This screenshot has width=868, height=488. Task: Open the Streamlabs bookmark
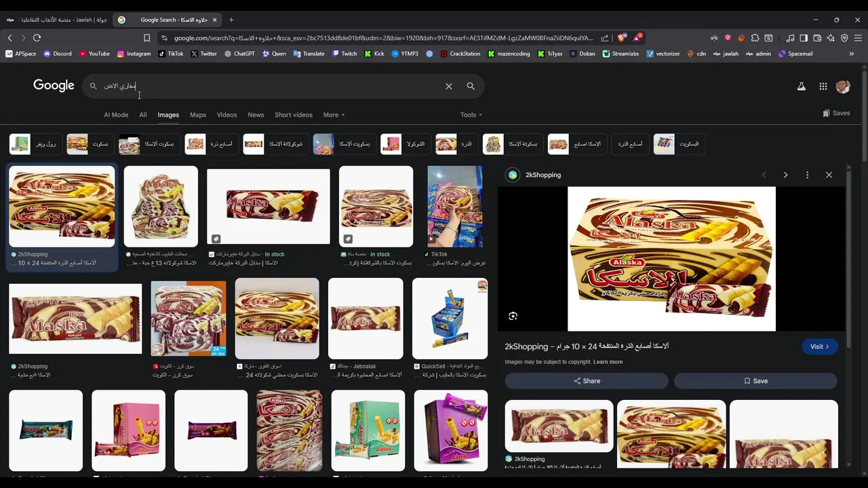pyautogui.click(x=620, y=54)
